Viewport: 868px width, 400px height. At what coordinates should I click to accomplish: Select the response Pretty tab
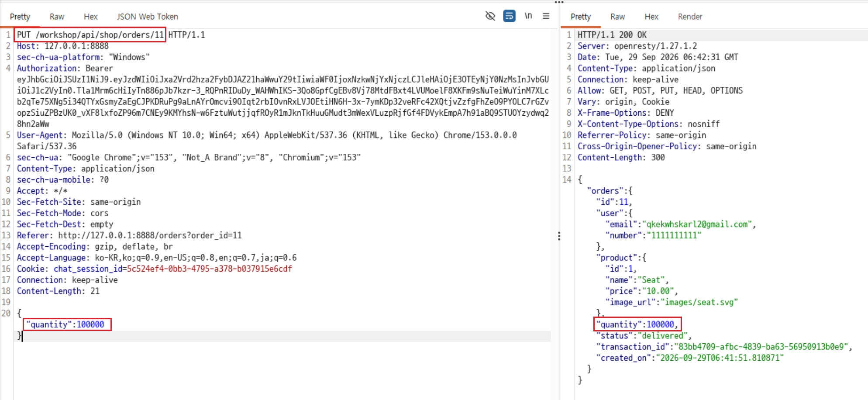pyautogui.click(x=581, y=17)
